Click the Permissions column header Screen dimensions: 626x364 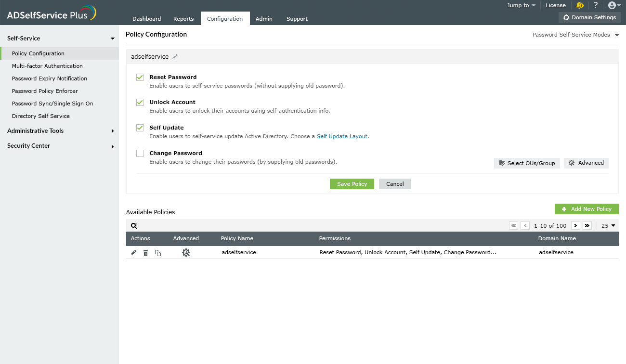335,238
